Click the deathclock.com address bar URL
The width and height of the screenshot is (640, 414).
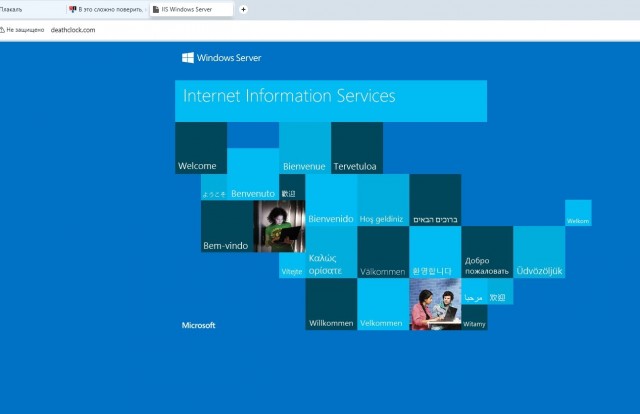click(x=73, y=30)
